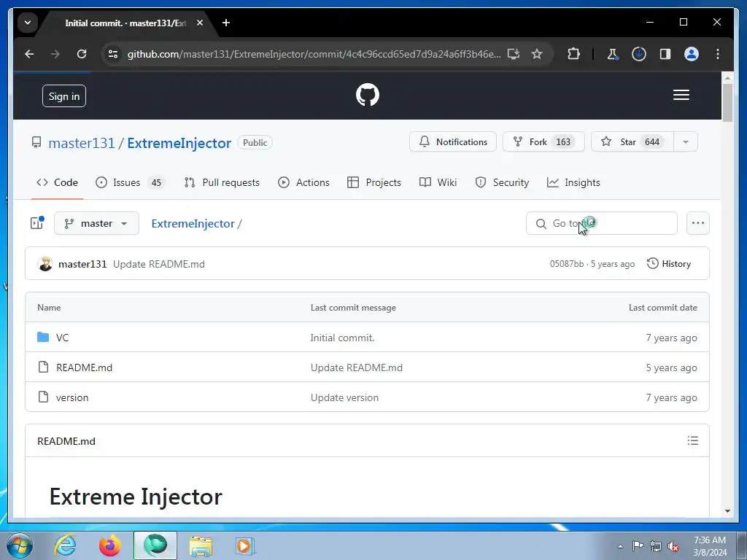The image size is (747, 560).
Task: Open the README.md file
Action: tap(85, 367)
